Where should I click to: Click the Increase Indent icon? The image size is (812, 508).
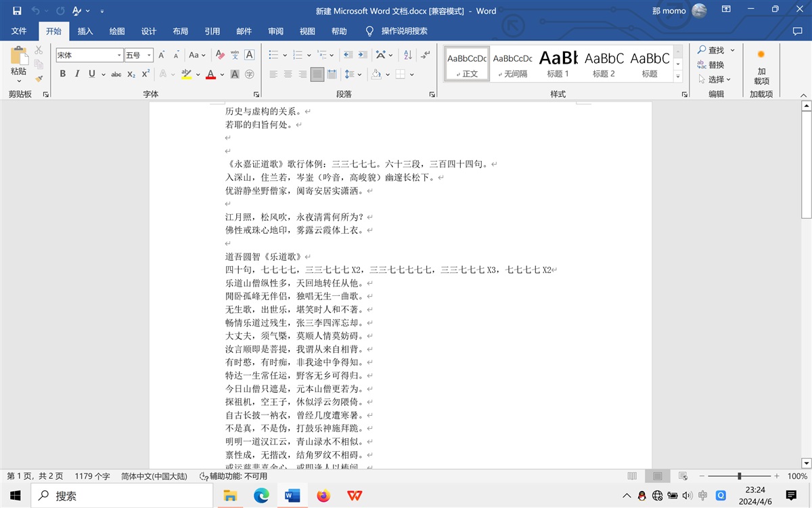tap(363, 55)
